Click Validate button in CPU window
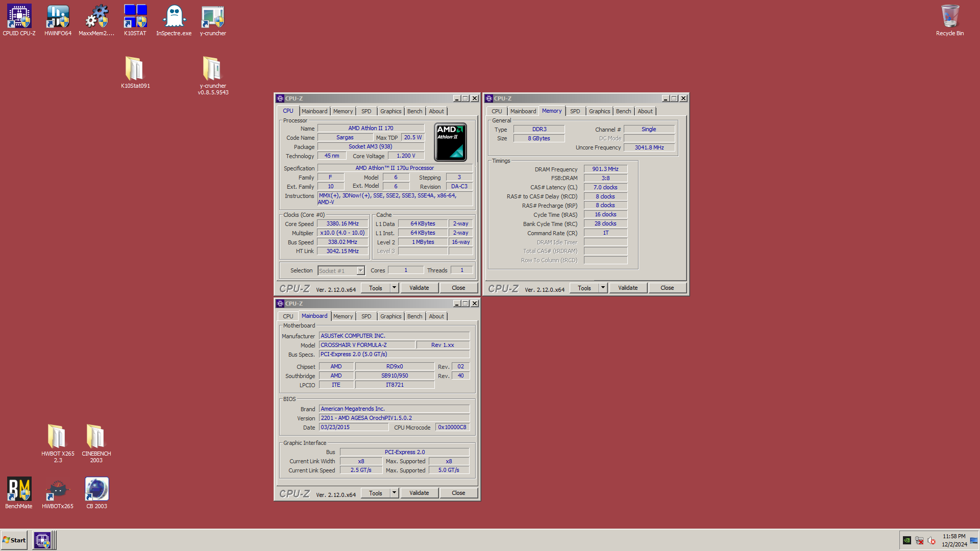The height and width of the screenshot is (551, 980). pyautogui.click(x=419, y=288)
